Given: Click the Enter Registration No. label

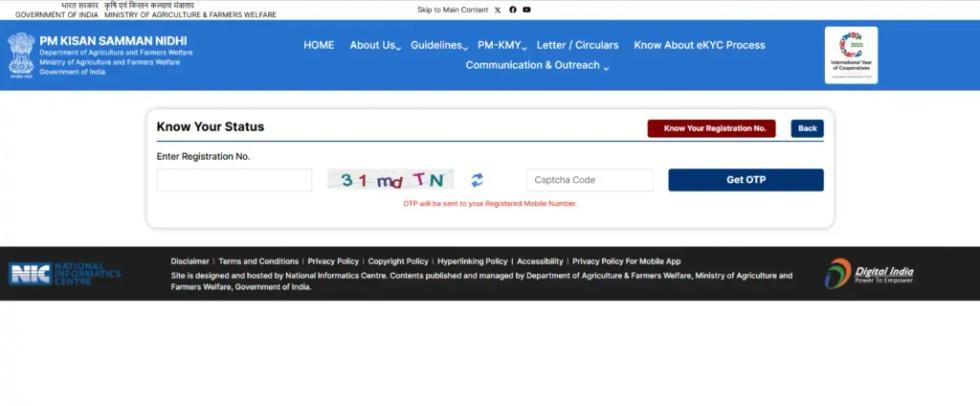Looking at the screenshot, I should pyautogui.click(x=203, y=156).
